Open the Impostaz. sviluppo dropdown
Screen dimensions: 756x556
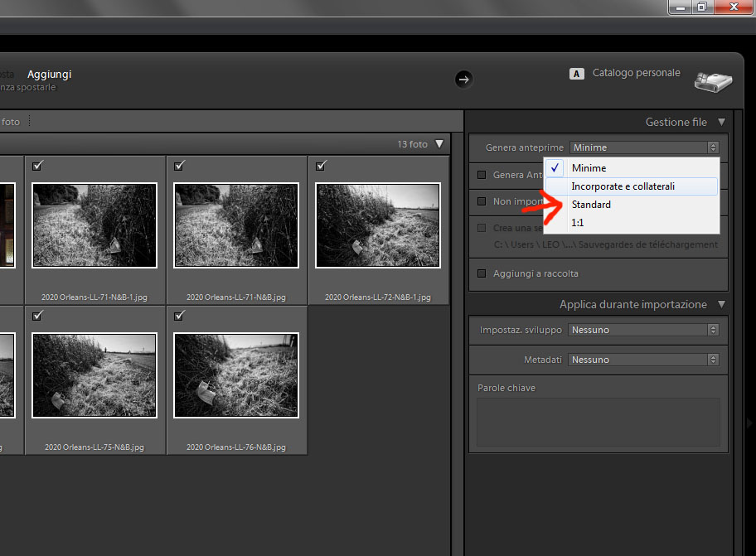[643, 330]
